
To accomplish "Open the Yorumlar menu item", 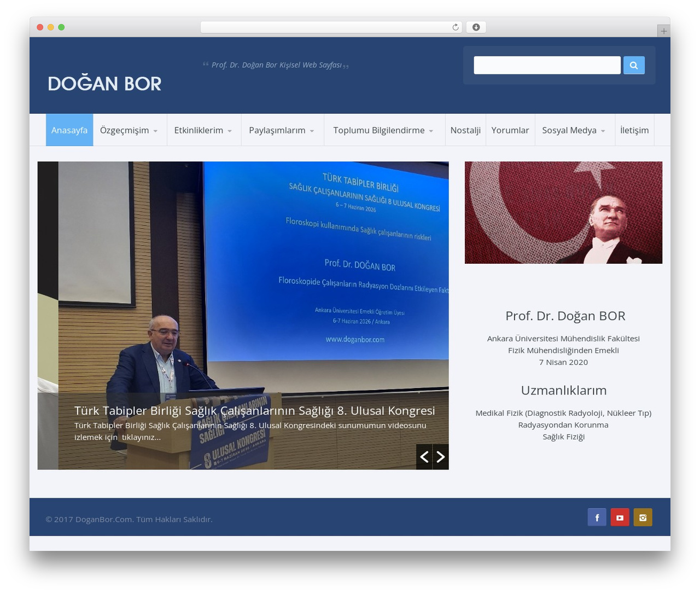I will pos(510,130).
